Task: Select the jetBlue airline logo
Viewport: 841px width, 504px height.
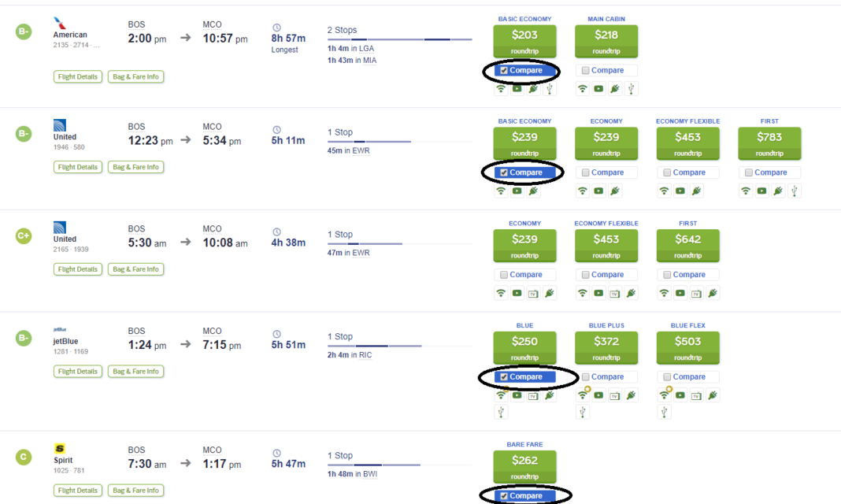Action: point(61,330)
